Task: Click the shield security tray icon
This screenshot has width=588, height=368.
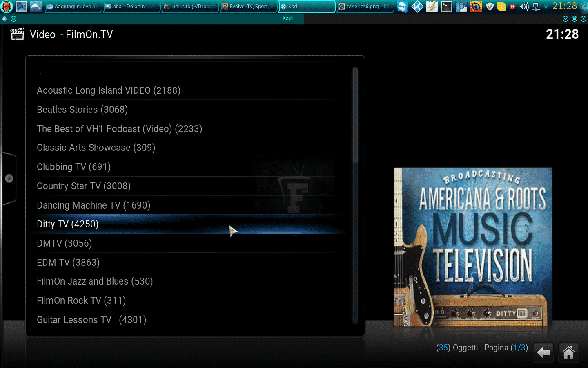Action: (x=490, y=7)
